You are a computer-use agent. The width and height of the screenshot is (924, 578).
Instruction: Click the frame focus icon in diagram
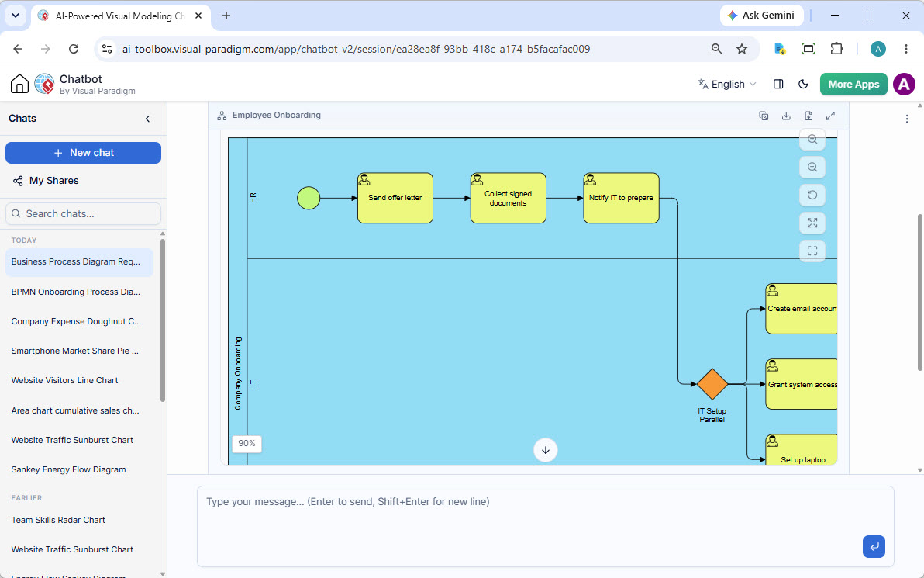pos(812,251)
